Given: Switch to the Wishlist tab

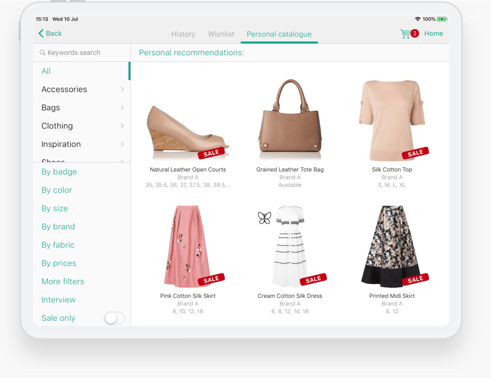Looking at the screenshot, I should [x=221, y=34].
